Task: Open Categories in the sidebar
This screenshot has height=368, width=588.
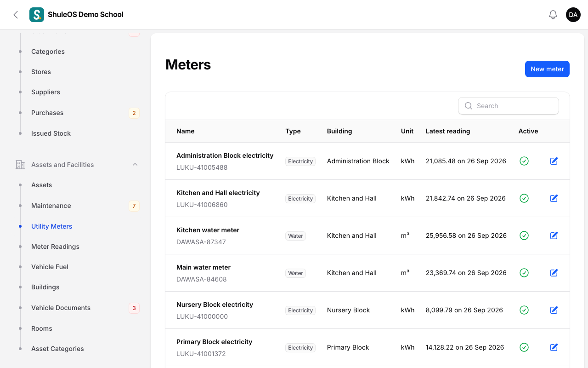Action: [x=48, y=52]
